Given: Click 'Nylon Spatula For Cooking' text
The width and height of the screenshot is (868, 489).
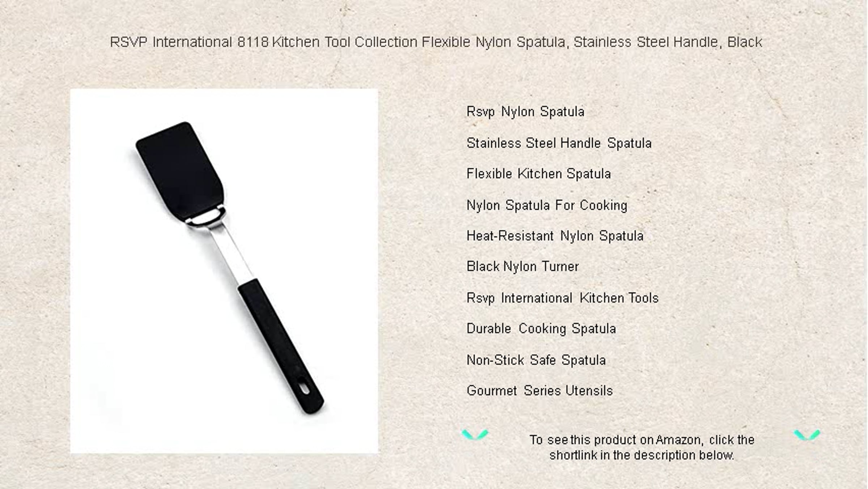Looking at the screenshot, I should pyautogui.click(x=547, y=205).
